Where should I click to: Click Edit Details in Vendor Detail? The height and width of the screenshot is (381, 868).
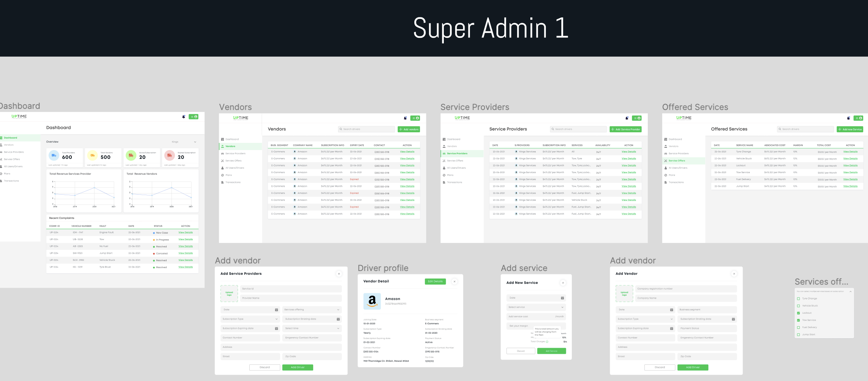coord(435,282)
